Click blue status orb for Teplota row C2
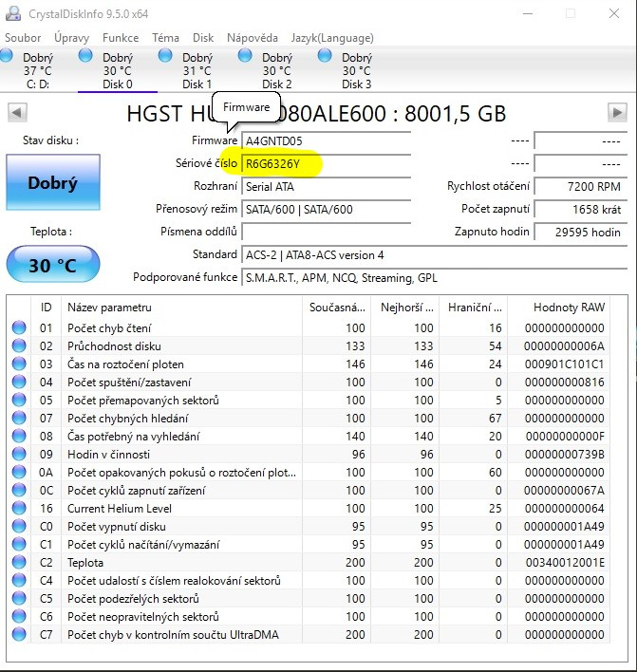This screenshot has width=637, height=672. 19,562
